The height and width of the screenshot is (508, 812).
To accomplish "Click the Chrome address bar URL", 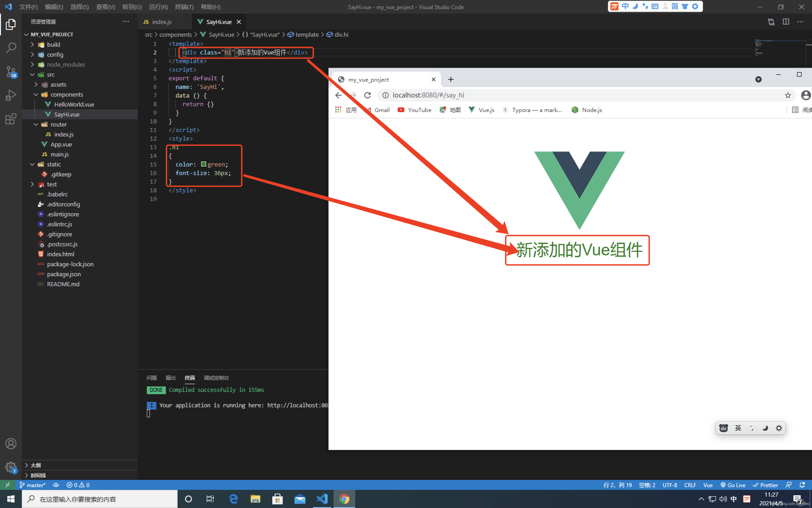I will tap(428, 95).
